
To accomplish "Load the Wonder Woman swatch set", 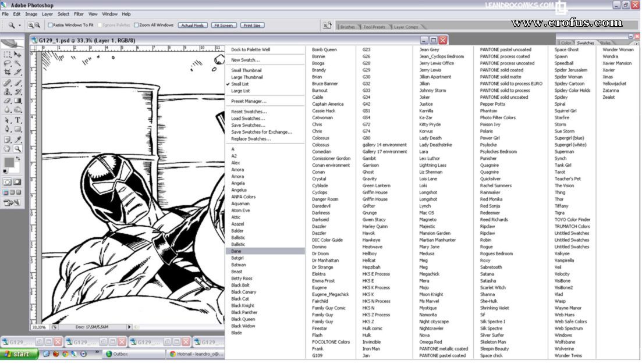I will 618,49.
